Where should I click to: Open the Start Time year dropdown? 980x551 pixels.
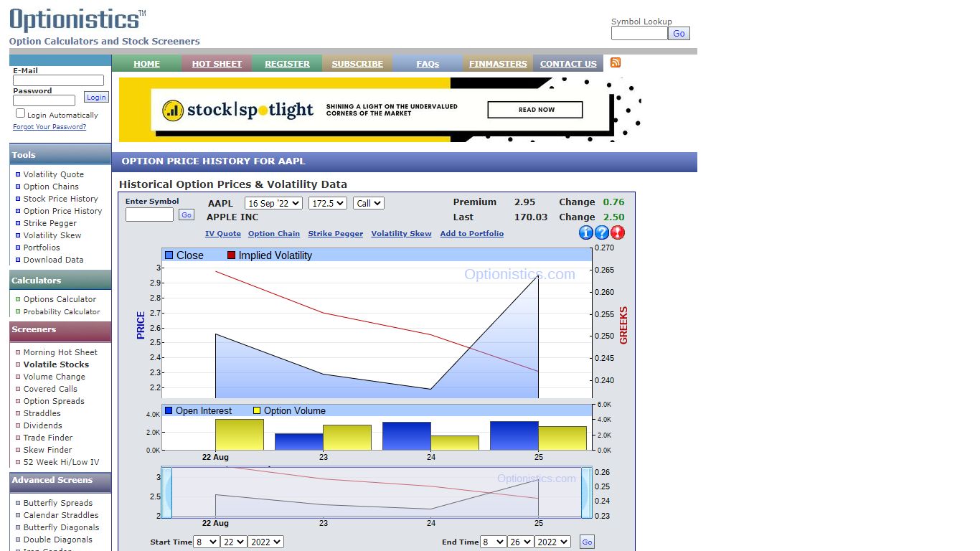click(265, 542)
